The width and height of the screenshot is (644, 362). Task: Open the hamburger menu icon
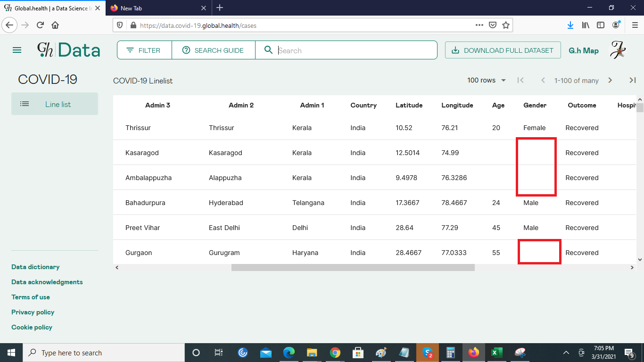click(x=17, y=50)
